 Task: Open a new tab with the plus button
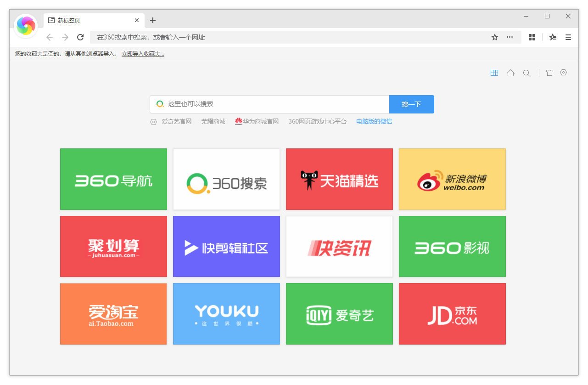pyautogui.click(x=152, y=20)
